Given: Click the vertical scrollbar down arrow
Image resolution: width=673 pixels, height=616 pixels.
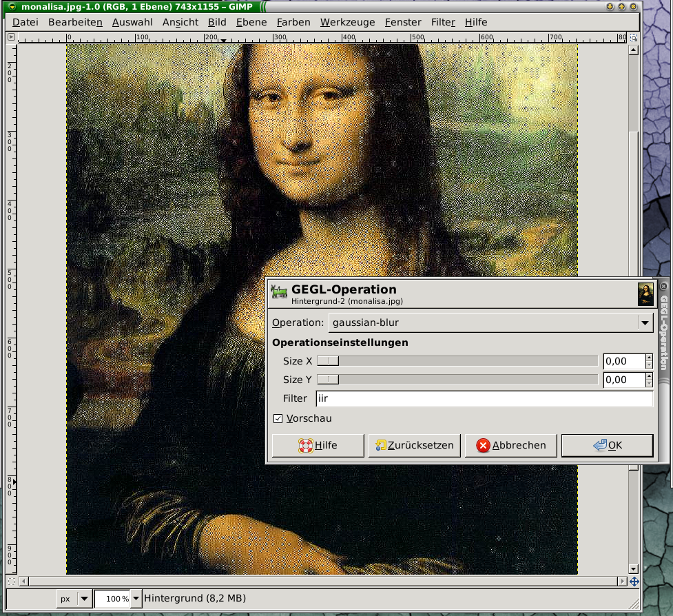Looking at the screenshot, I should point(634,569).
